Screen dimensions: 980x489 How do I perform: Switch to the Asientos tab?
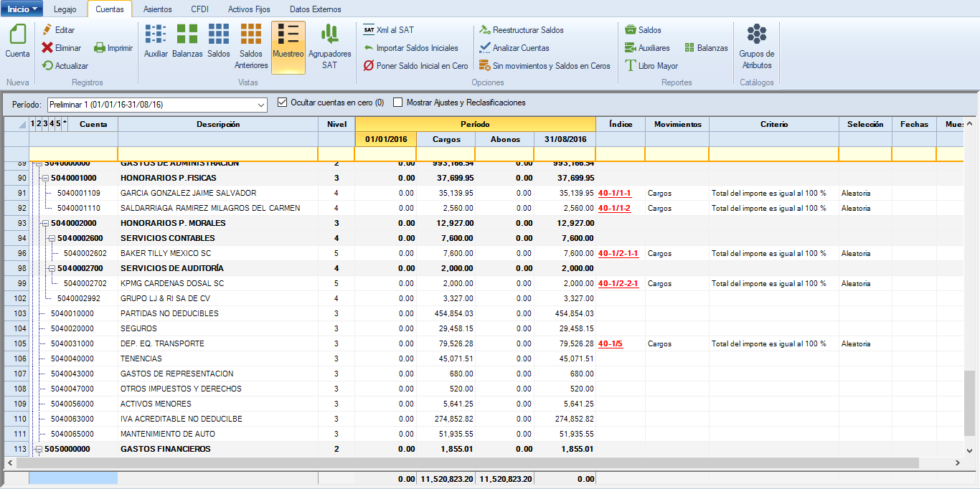tap(157, 9)
